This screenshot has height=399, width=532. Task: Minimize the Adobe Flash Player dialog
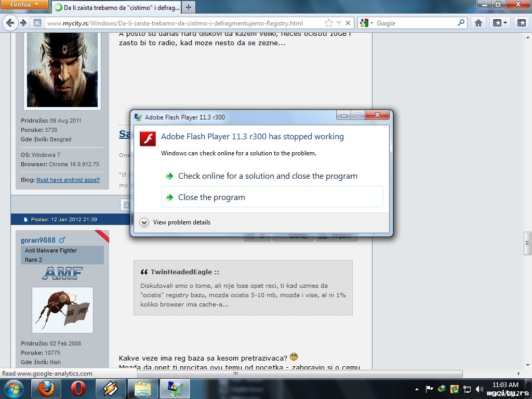click(x=343, y=115)
